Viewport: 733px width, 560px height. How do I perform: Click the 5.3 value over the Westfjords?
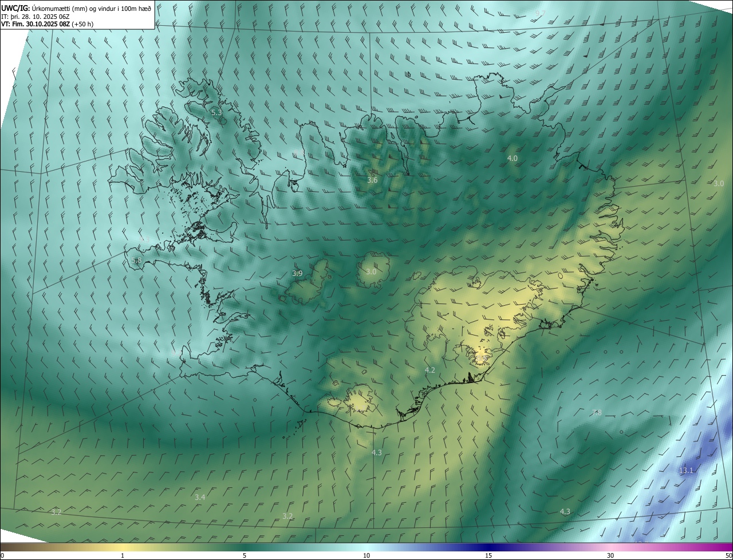tap(216, 113)
